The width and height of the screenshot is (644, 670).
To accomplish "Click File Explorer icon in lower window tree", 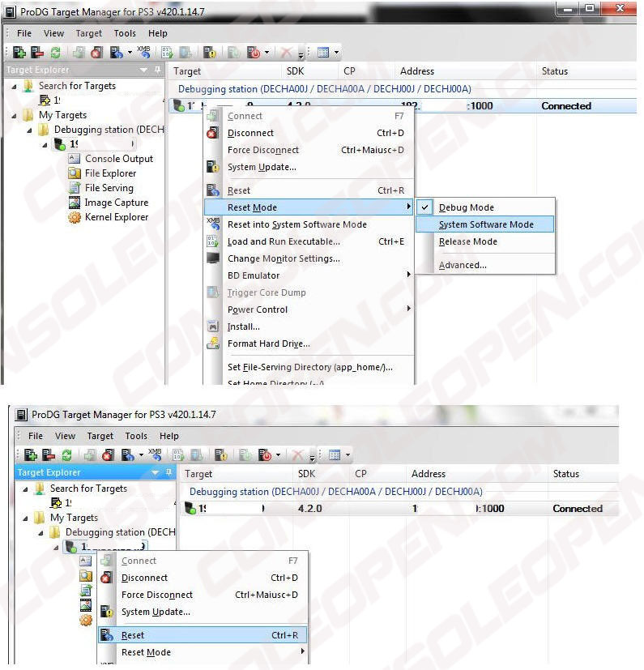I will coord(86,575).
